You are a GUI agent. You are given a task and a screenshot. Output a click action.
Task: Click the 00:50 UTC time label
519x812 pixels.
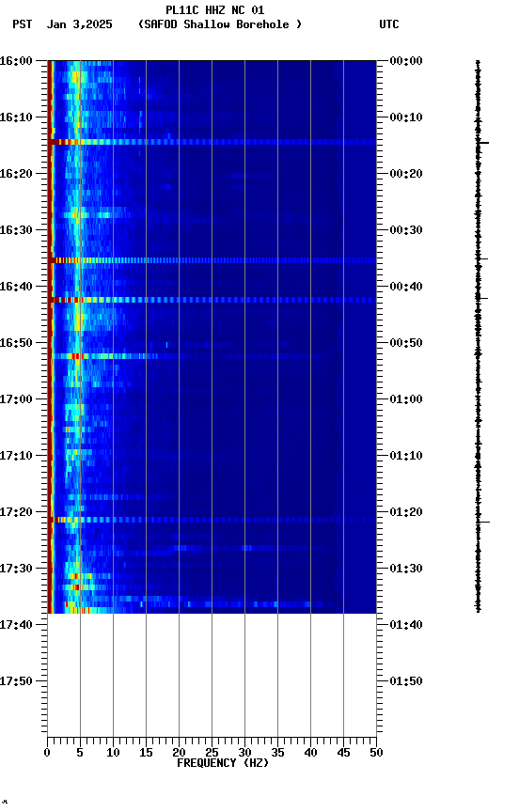(406, 343)
